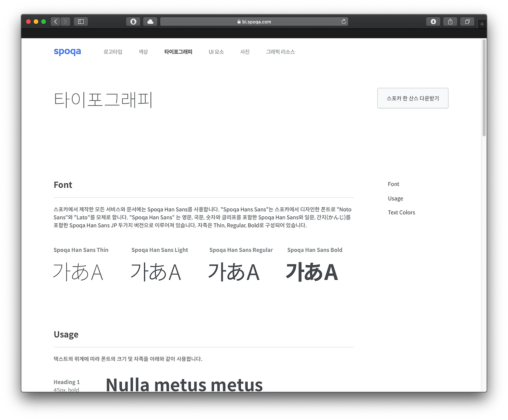508x420 pixels.
Task: Open the Share menu
Action: (x=450, y=21)
